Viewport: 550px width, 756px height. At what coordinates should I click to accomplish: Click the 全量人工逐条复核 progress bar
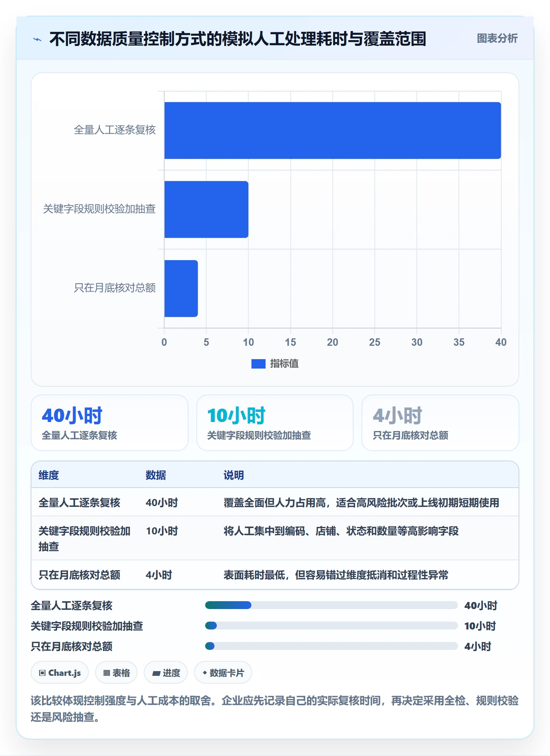pyautogui.click(x=331, y=605)
